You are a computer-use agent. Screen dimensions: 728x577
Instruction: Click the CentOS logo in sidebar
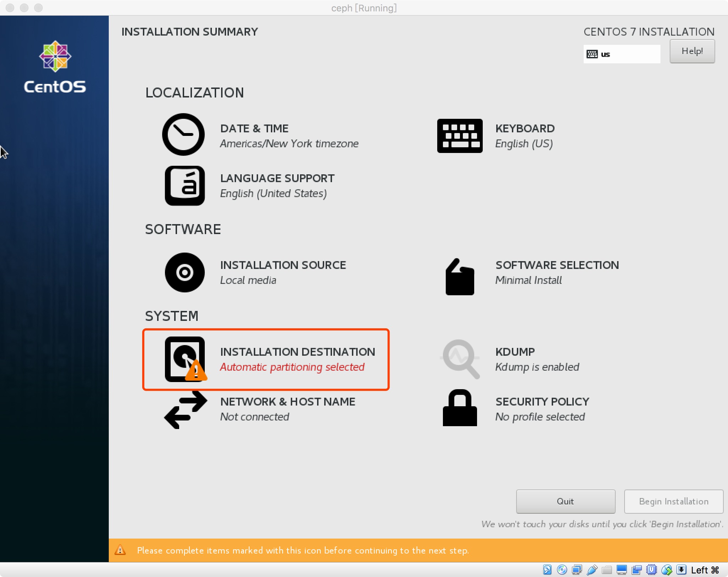[55, 67]
